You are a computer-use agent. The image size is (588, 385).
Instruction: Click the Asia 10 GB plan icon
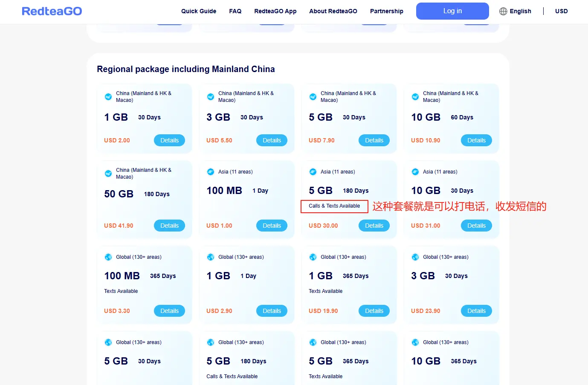click(415, 172)
